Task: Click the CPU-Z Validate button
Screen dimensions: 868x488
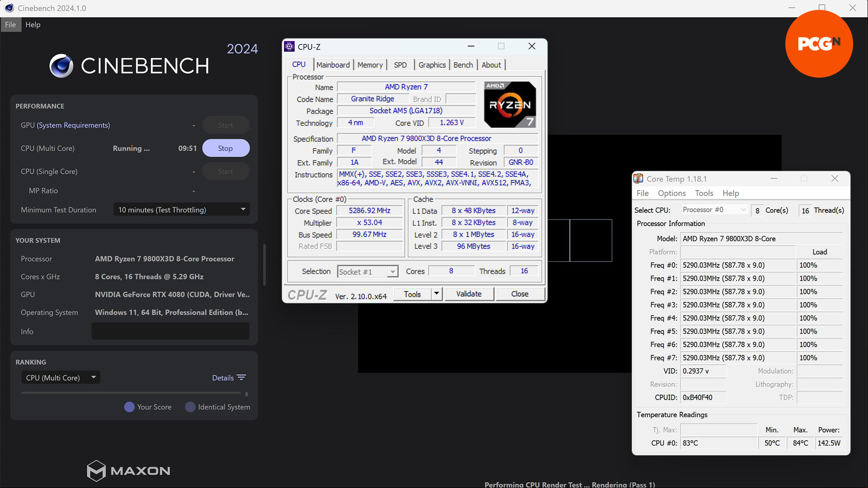Action: [469, 294]
